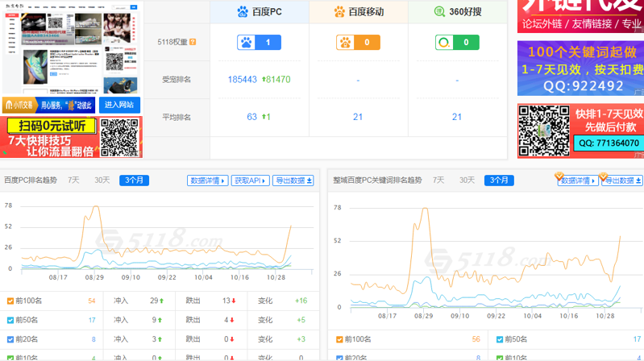Toggle the 前100名 checkbox under left chart
Screen dimensions: 644x361
point(10,301)
